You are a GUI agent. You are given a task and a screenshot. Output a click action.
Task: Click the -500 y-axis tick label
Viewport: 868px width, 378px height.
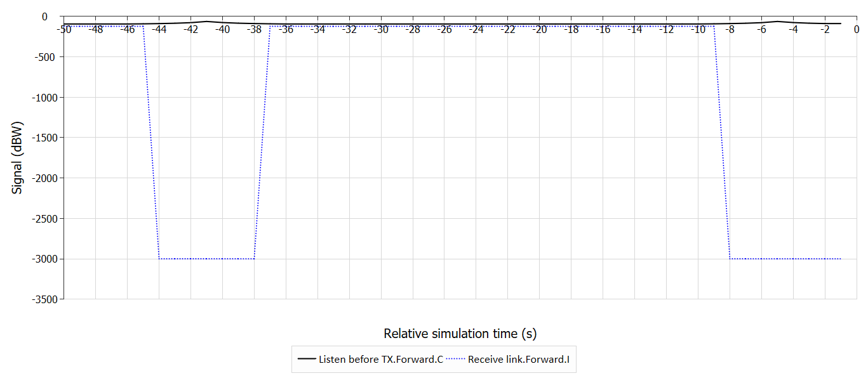[43, 56]
